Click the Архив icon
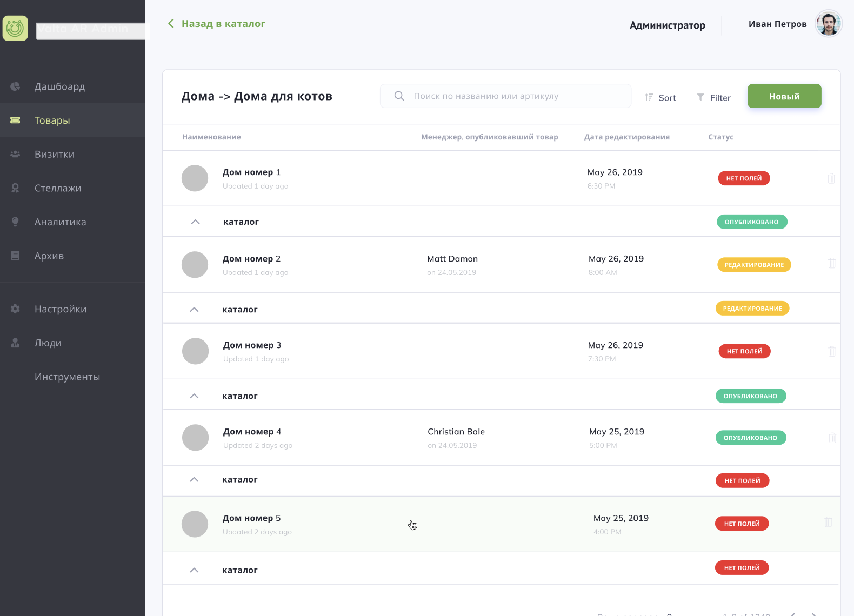 15,256
